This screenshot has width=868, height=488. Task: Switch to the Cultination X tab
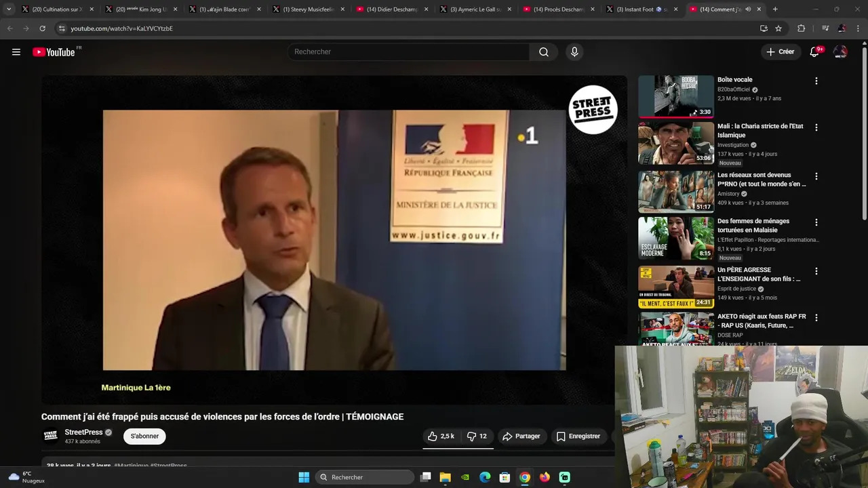(x=56, y=9)
